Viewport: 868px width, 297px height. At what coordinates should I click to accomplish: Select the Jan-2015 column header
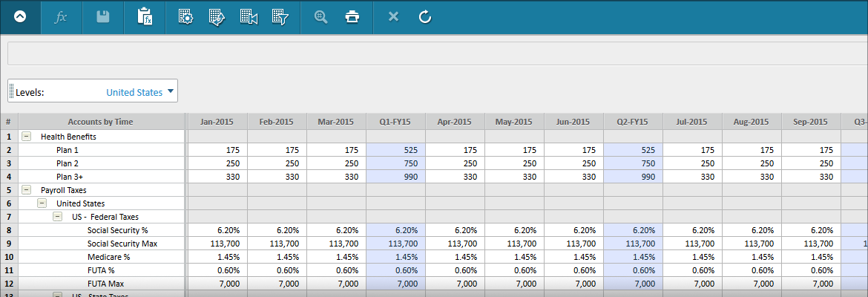pyautogui.click(x=217, y=122)
